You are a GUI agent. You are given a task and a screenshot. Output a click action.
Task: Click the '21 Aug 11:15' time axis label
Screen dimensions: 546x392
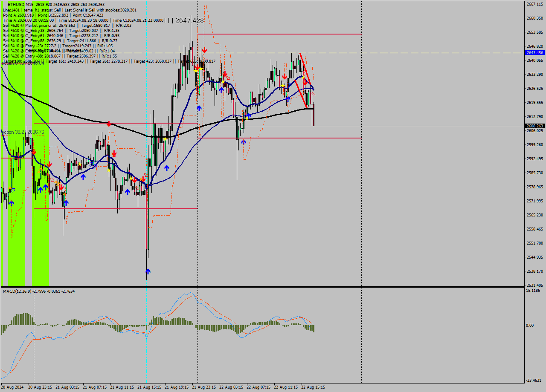tap(122, 387)
